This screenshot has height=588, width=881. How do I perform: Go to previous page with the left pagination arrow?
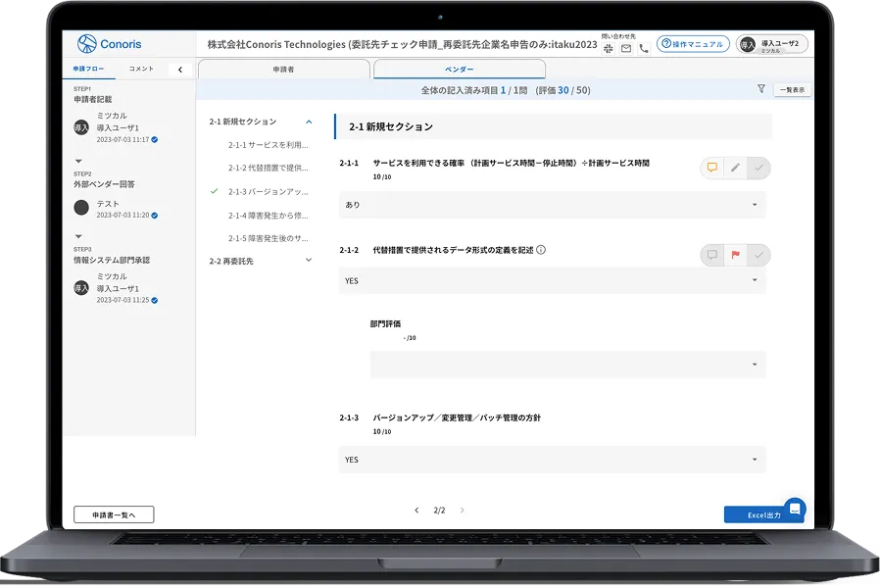click(x=416, y=510)
